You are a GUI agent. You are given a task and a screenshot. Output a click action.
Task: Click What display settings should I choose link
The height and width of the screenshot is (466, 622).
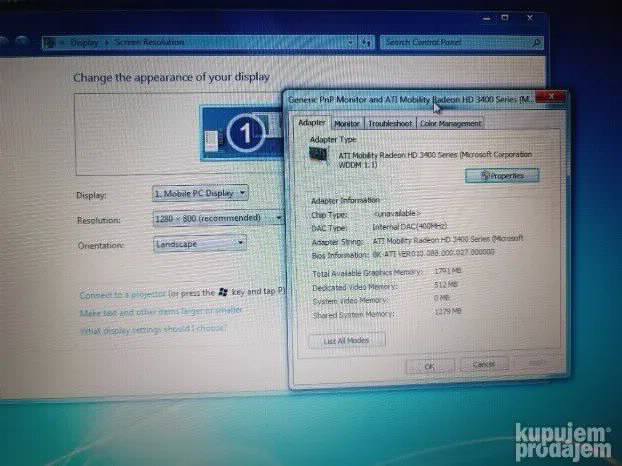(x=153, y=330)
